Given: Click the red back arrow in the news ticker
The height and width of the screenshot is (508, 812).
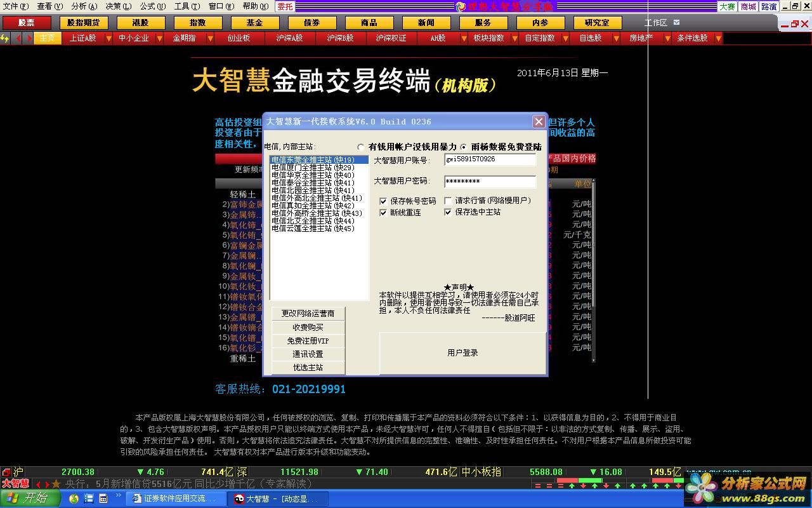Looking at the screenshot, I should point(38,484).
